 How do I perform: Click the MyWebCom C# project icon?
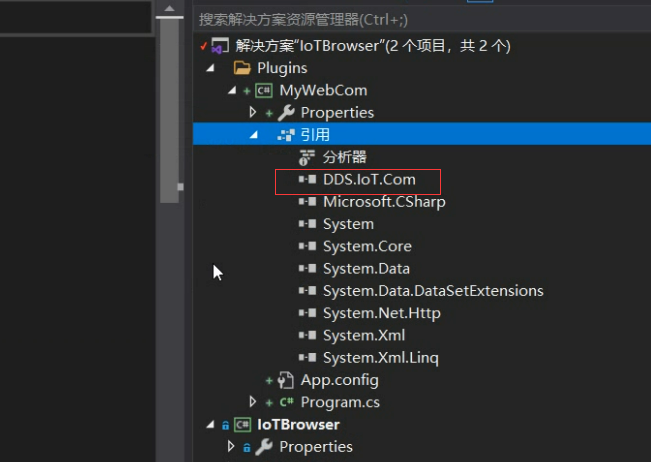coord(264,90)
